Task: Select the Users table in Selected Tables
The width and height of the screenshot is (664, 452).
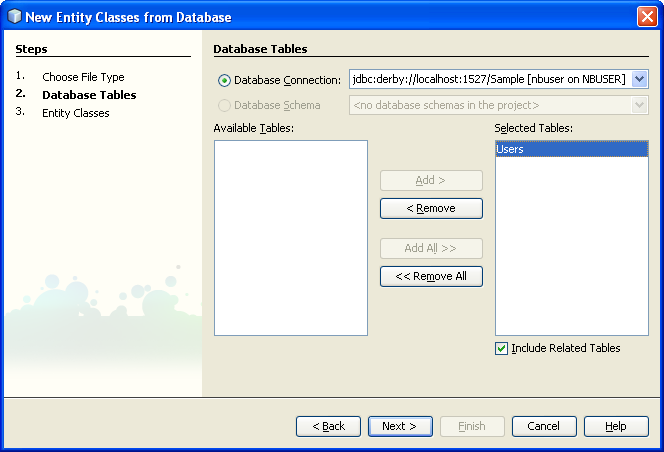Action: [x=571, y=149]
